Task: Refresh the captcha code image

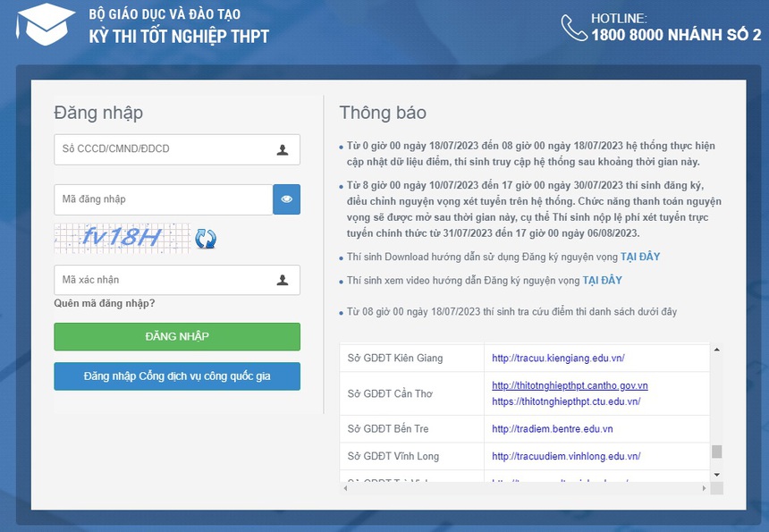Action: point(206,239)
